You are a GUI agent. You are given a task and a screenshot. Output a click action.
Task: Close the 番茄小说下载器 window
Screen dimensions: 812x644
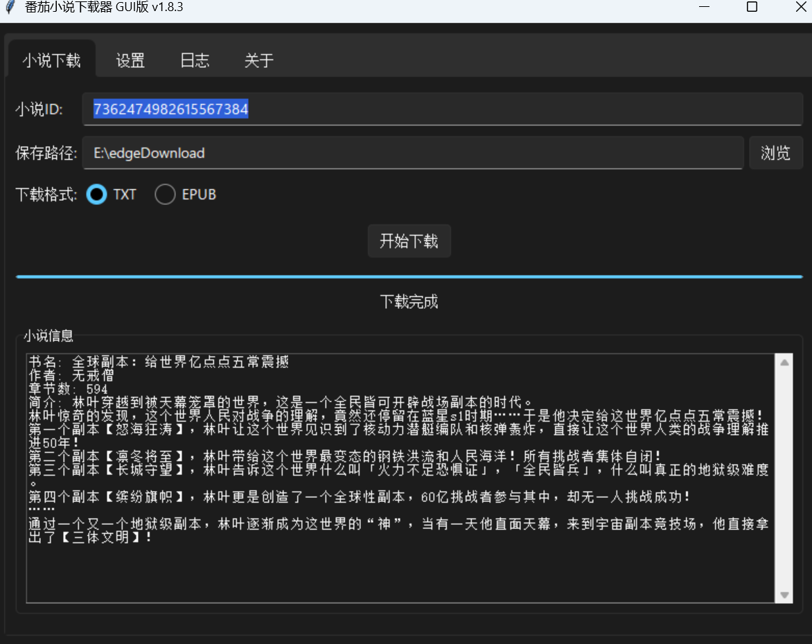pos(800,8)
